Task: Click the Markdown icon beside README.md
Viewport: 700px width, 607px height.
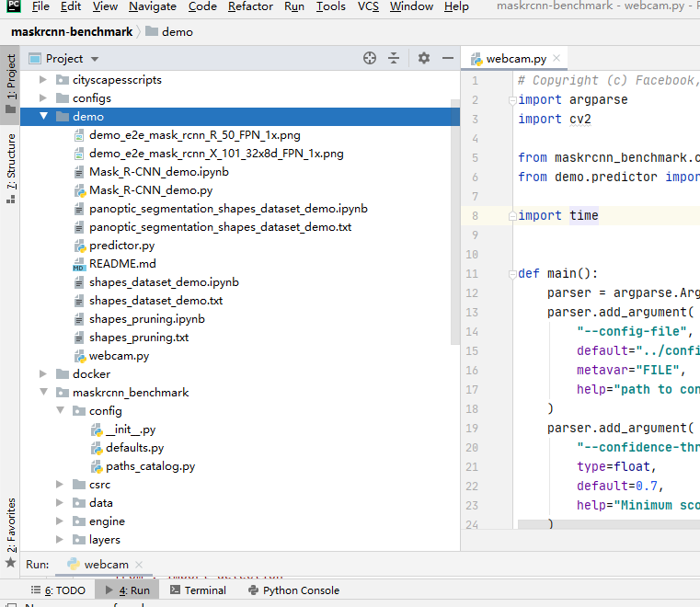Action: tap(78, 264)
